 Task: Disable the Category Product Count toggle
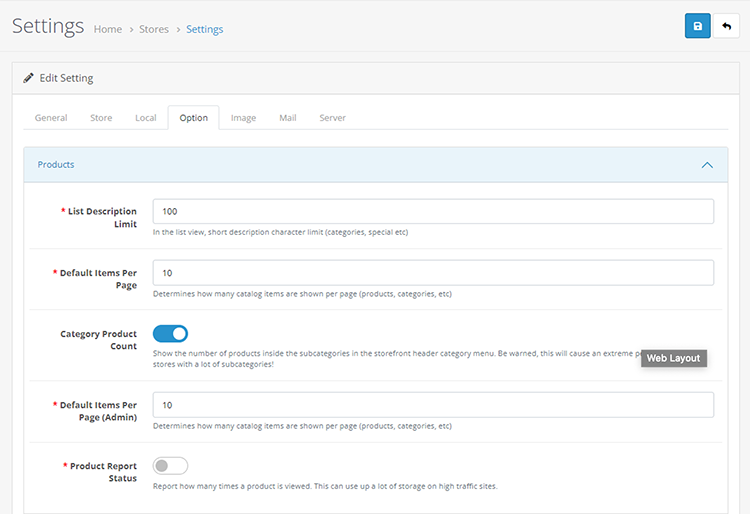(x=170, y=334)
